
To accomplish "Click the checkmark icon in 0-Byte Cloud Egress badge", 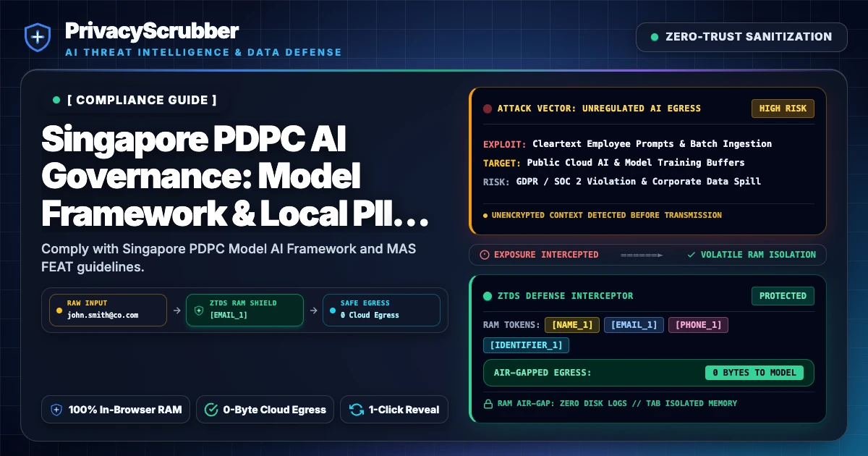I will [211, 410].
